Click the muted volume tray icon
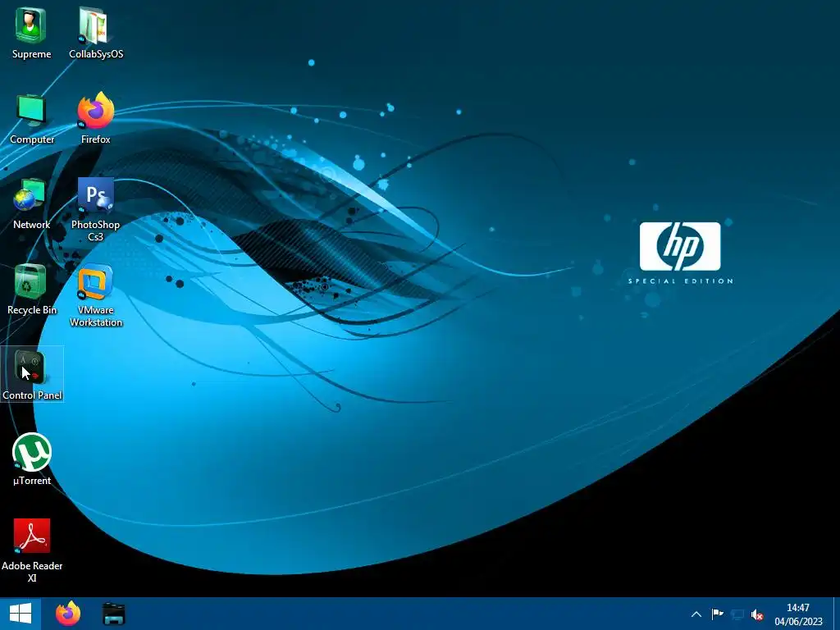Viewport: 840px width, 630px height. tap(757, 614)
